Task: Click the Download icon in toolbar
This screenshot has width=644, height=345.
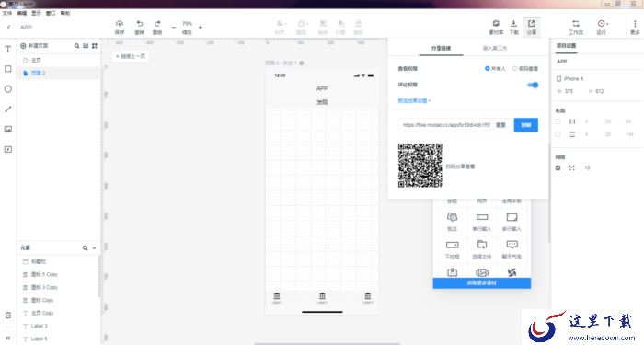Action: coord(513,23)
